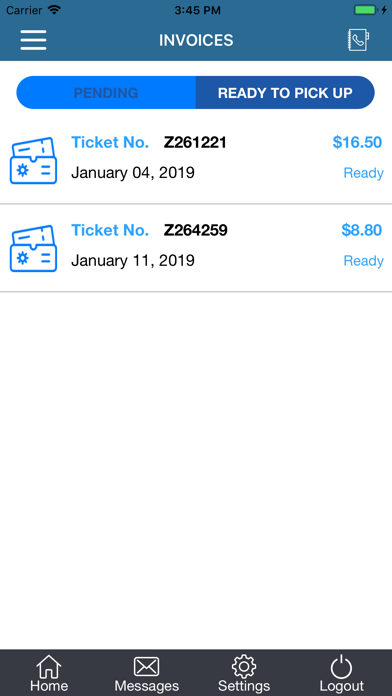Select ticket number Z261221

[x=195, y=142]
